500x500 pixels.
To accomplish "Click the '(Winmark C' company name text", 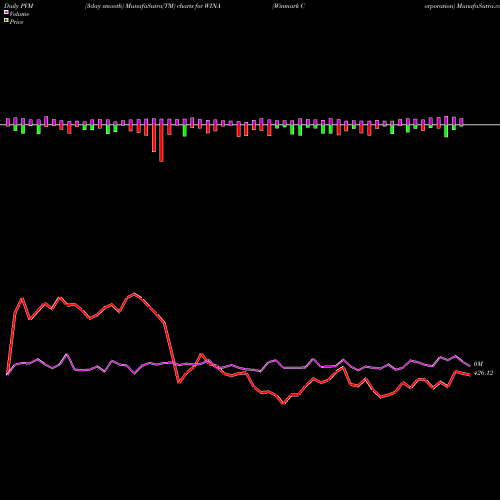I will [288, 6].
